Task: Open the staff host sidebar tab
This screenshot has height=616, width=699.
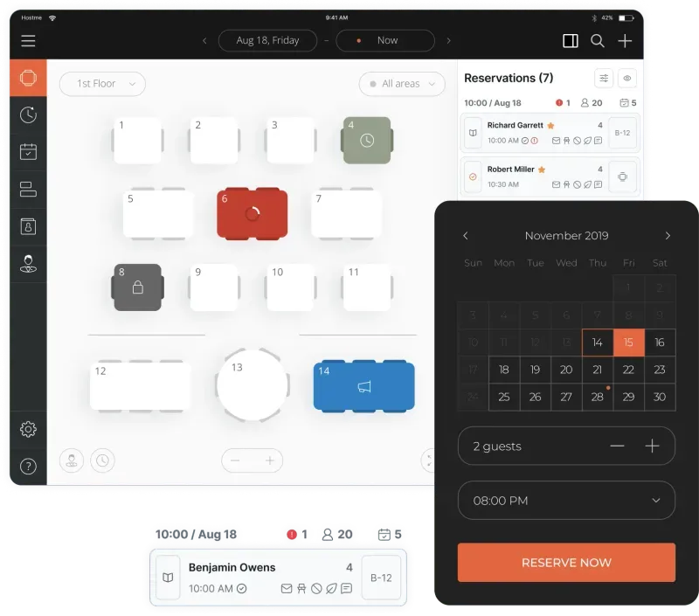Action: pos(28,264)
